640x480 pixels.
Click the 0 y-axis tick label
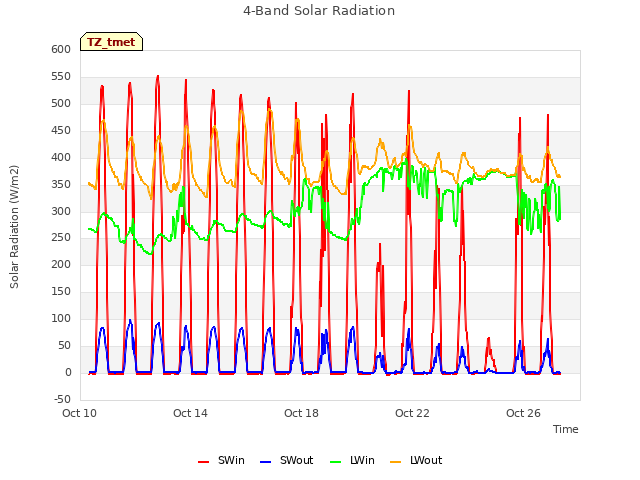pos(68,372)
